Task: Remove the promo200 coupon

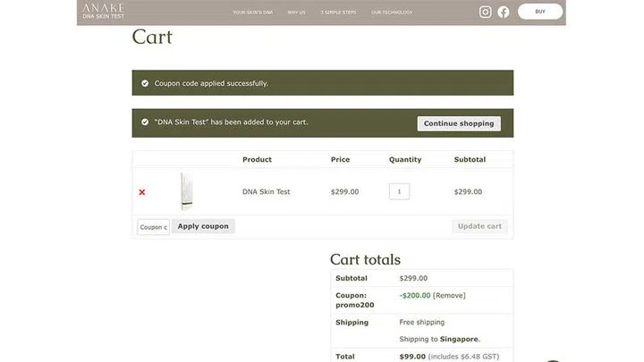Action: click(449, 295)
